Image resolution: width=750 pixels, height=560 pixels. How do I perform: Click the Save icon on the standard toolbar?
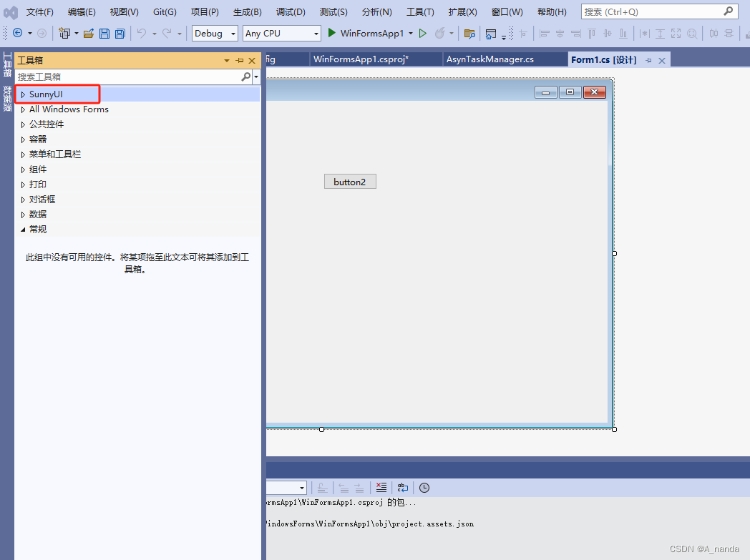[104, 33]
